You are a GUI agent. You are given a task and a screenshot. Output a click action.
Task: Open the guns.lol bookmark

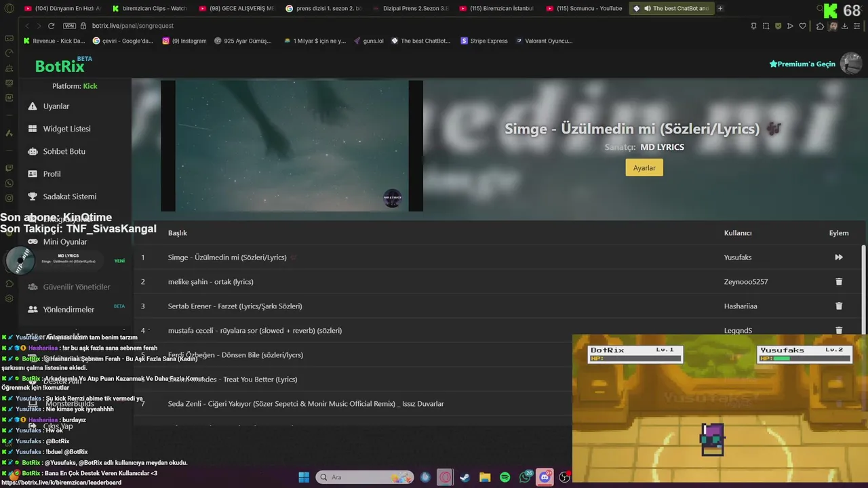[x=368, y=41]
